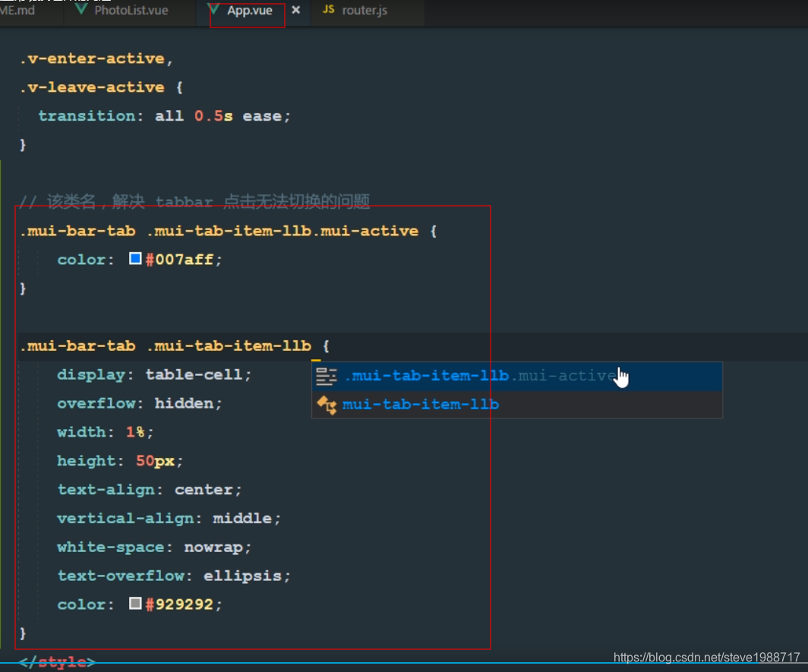This screenshot has width=808, height=672.
Task: Open the router.js tab
Action: (365, 11)
